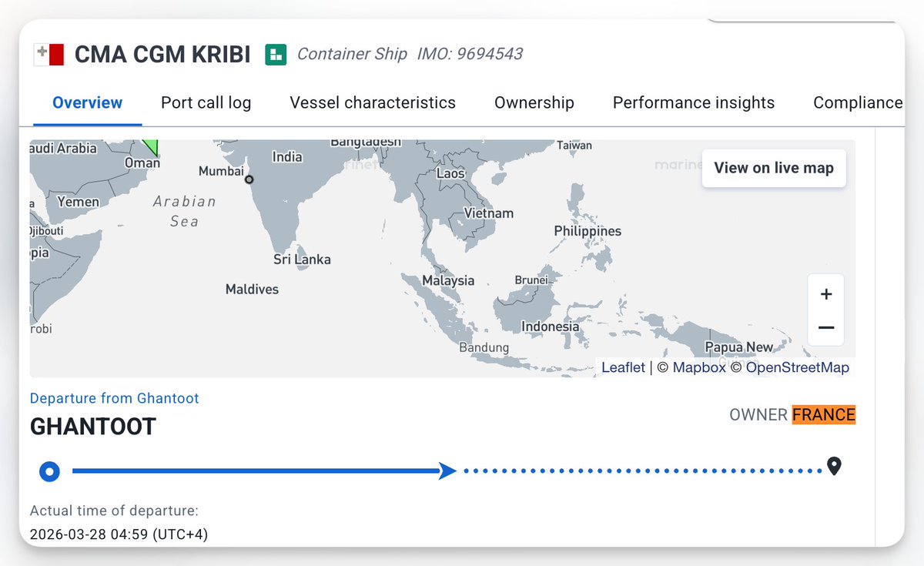Zoom in on the map with plus
Screen dimensions: 924x566
point(826,294)
